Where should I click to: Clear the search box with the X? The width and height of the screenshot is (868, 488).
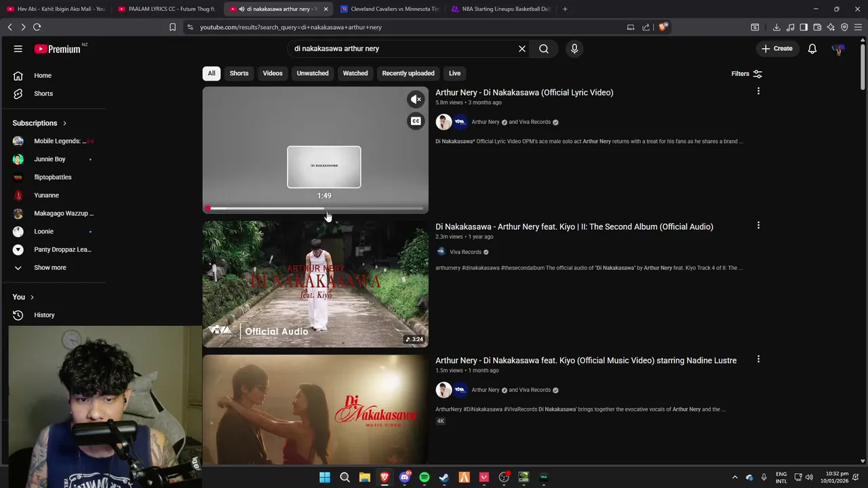[522, 49]
